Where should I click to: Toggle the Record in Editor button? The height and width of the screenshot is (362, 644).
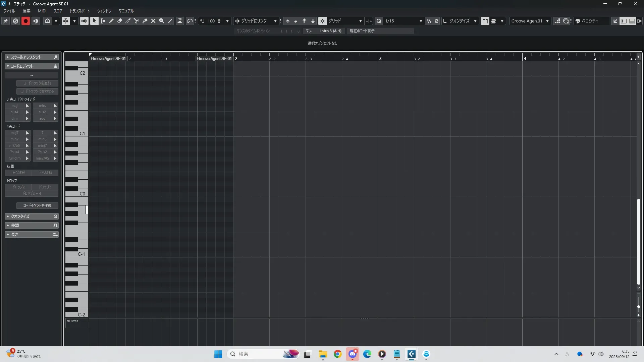(25, 21)
